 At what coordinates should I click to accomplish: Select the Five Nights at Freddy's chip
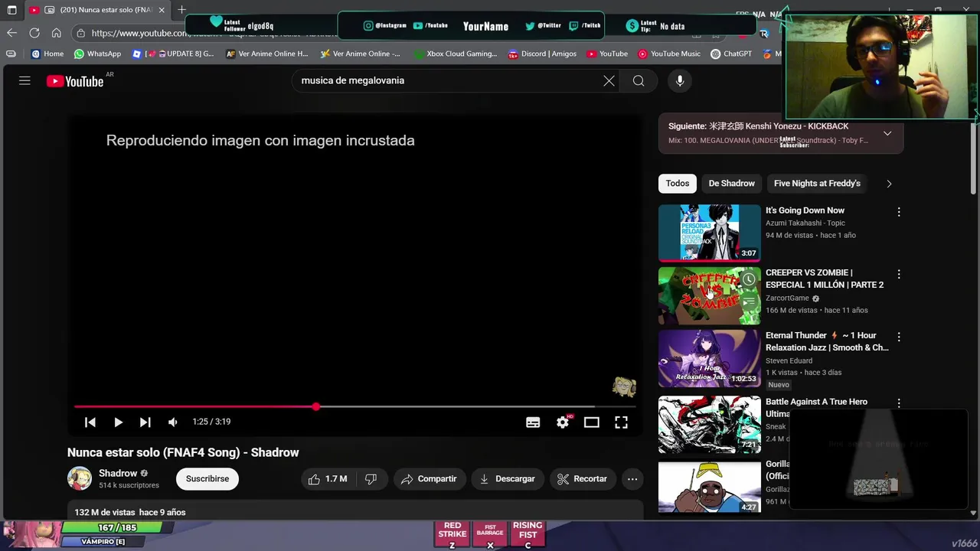pos(817,184)
